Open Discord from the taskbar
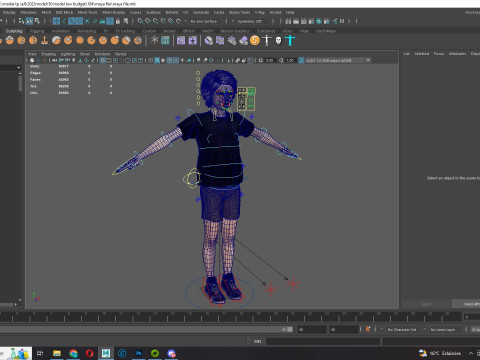This screenshot has width=480, height=360. 171,353
